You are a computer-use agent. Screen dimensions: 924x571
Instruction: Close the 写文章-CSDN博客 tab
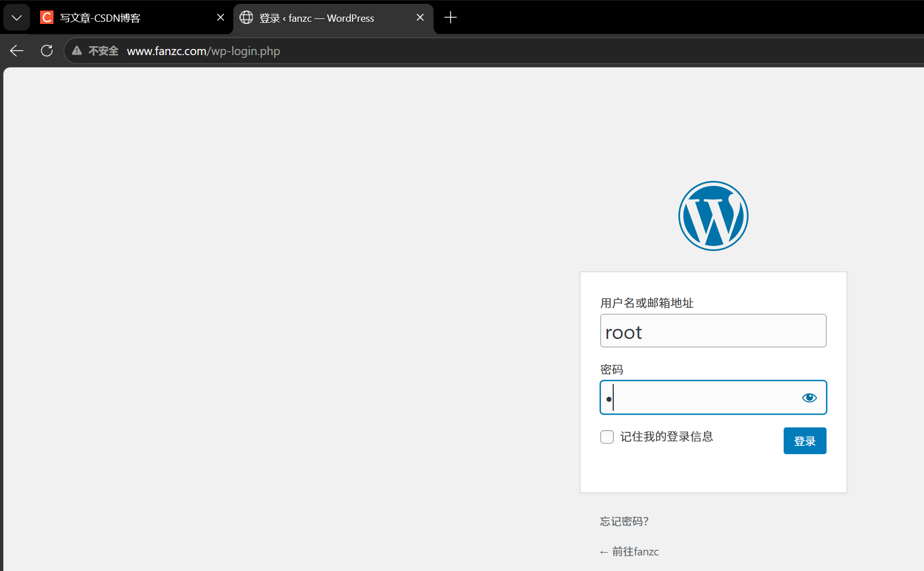221,18
